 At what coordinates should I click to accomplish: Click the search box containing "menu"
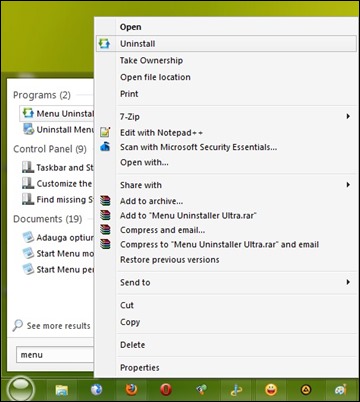[55, 355]
